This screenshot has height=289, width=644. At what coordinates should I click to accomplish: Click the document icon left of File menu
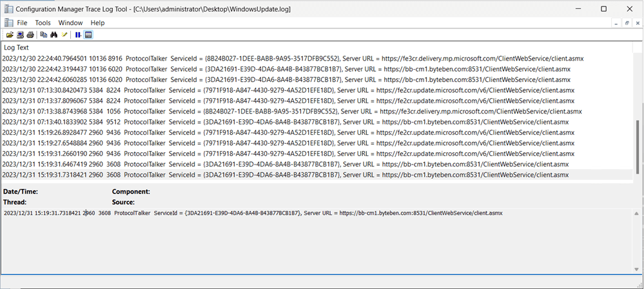click(8, 23)
